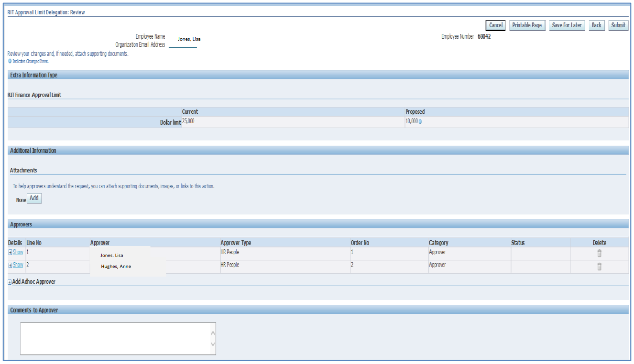Viewport: 634px width, 364px height.
Task: Click blue changed-item dot next to 10,000
Action: click(420, 122)
